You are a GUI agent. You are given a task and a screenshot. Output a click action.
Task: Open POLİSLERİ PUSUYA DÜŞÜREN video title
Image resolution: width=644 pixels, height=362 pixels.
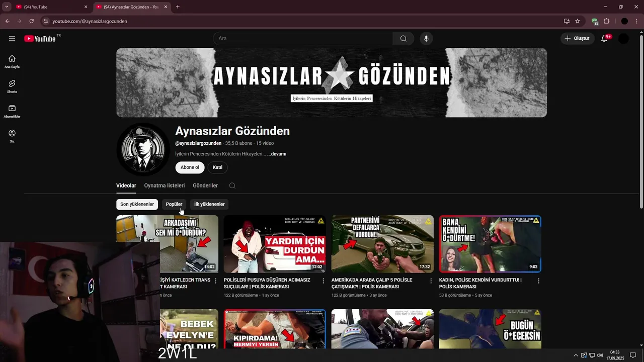tap(267, 283)
